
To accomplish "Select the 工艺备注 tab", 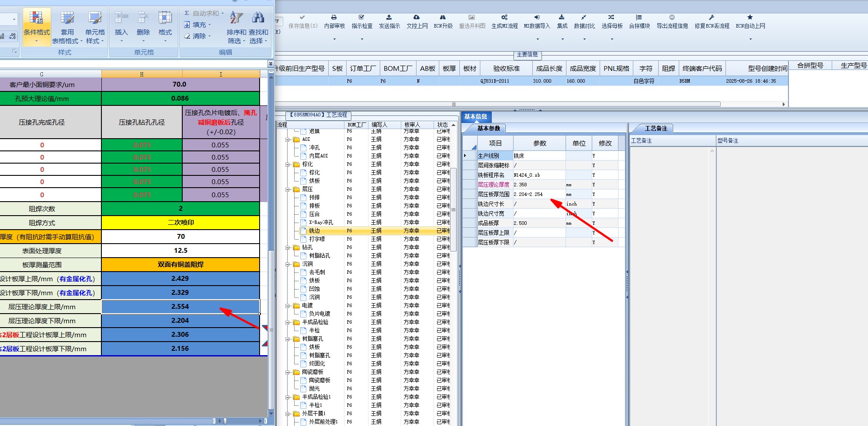I will [x=656, y=128].
